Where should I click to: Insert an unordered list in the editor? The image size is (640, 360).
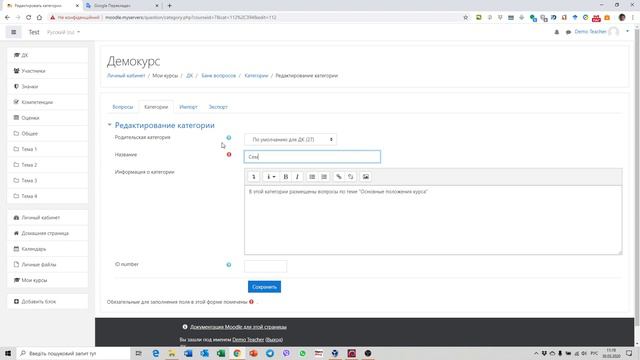coord(312,177)
